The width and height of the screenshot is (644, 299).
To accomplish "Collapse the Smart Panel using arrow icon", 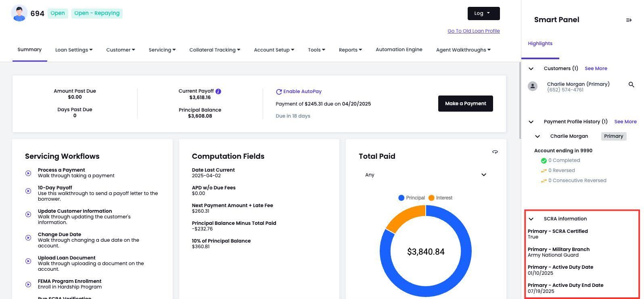I will tap(629, 20).
